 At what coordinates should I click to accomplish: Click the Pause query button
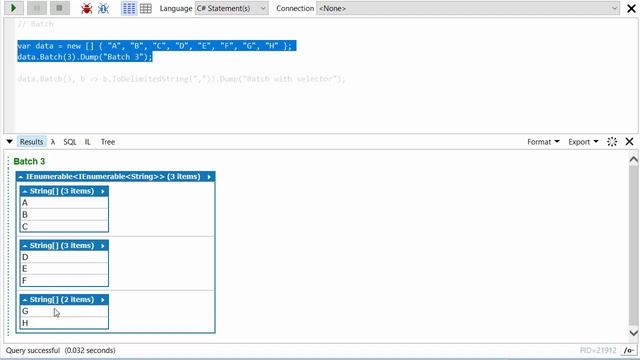coord(37,8)
